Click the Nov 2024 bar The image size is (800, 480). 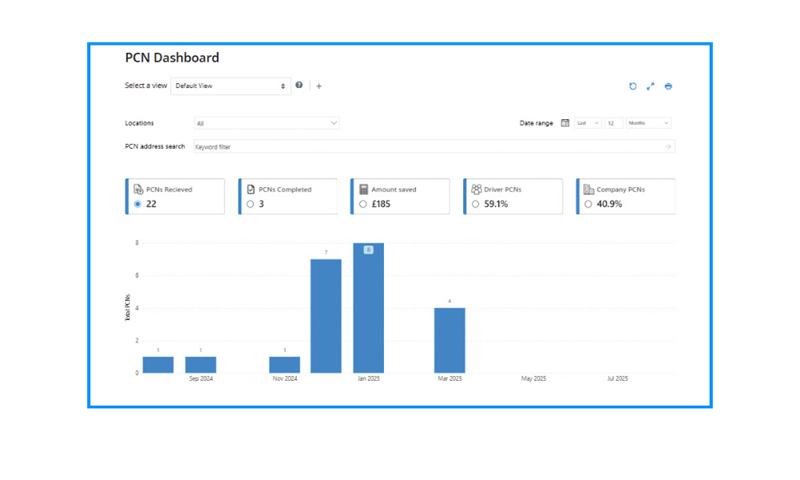tap(285, 365)
